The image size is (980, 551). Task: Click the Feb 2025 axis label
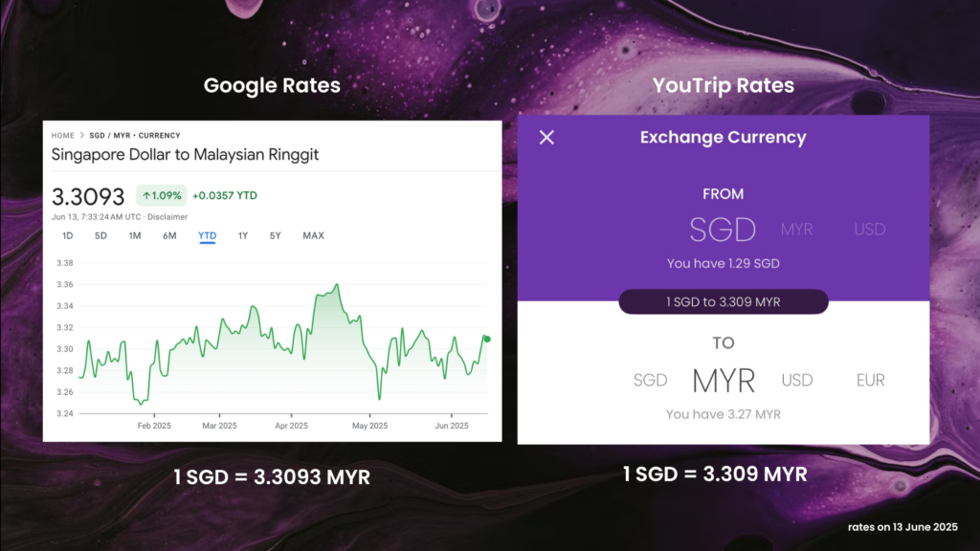154,426
